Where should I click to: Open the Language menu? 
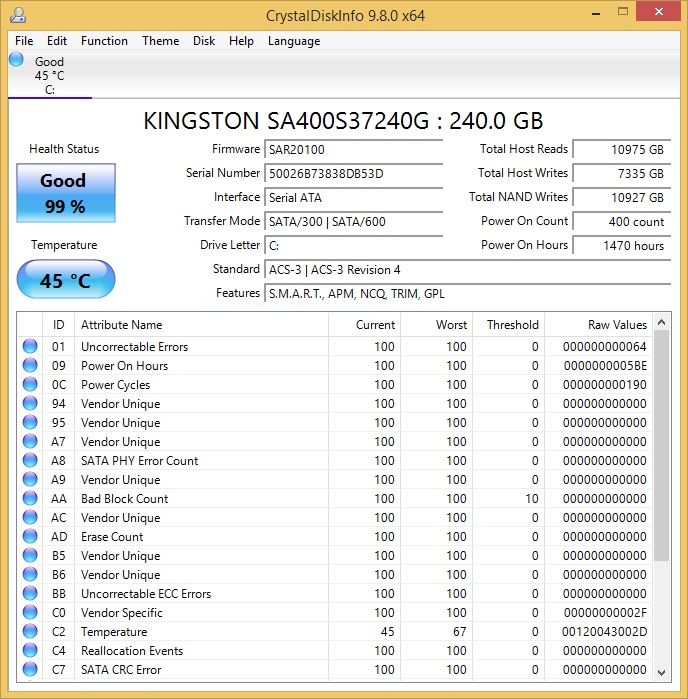coord(294,41)
